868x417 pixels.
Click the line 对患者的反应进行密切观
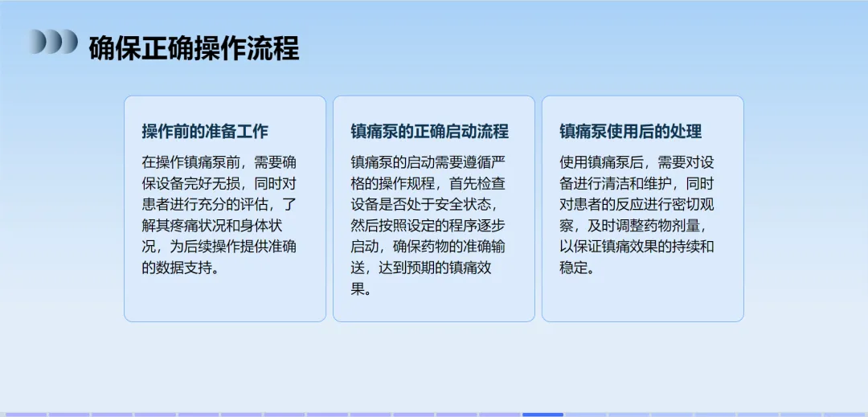pos(637,205)
